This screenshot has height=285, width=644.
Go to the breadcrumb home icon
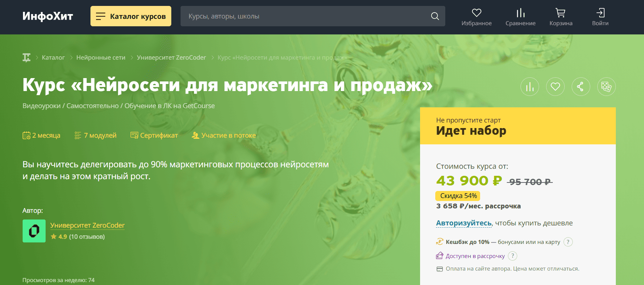tap(26, 58)
